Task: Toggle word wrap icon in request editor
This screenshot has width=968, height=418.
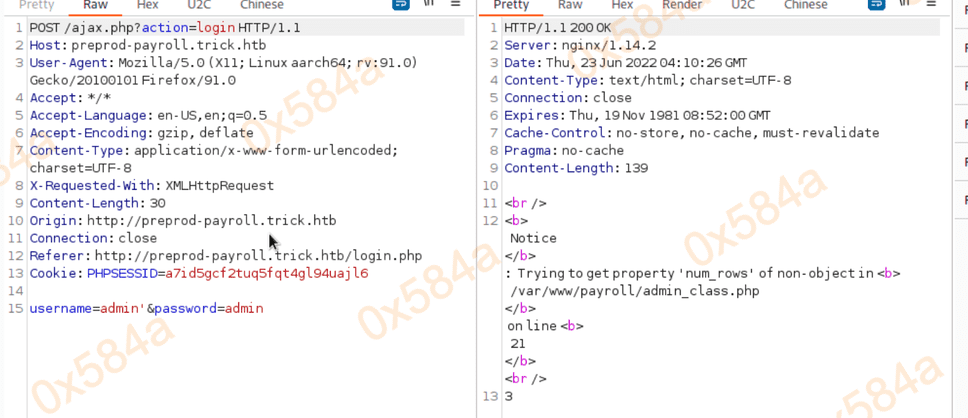Action: click(401, 5)
